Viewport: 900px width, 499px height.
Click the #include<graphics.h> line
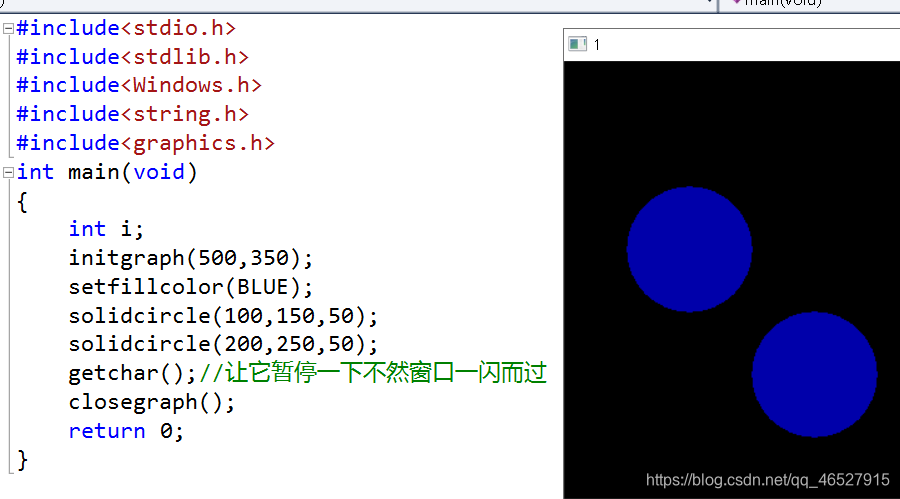145,143
